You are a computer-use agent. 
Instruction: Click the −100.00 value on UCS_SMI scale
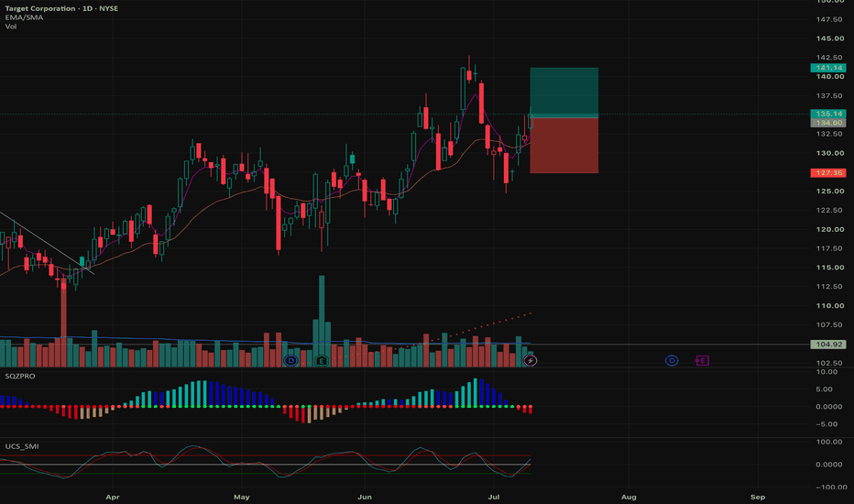pos(831,488)
